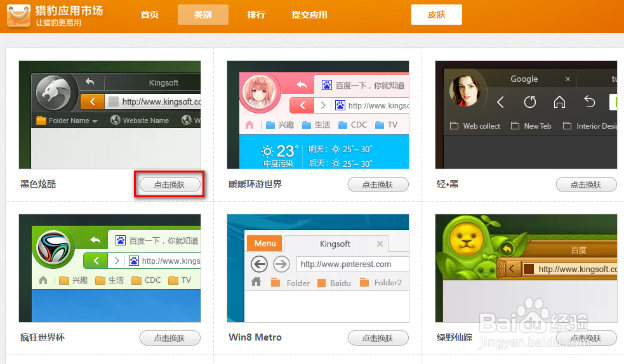This screenshot has height=364, width=624.
Task: Go to the 排行 tab
Action: [256, 15]
